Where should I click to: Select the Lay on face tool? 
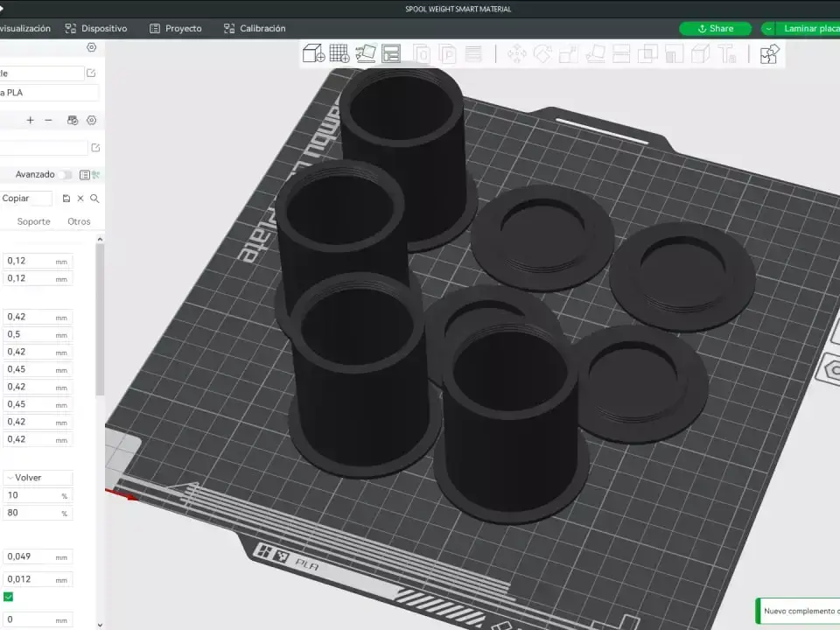[x=595, y=54]
